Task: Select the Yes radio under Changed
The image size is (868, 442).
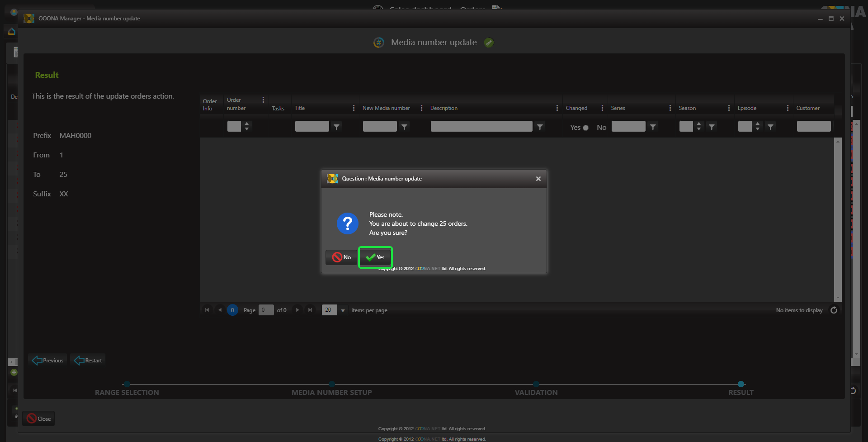Action: click(585, 128)
